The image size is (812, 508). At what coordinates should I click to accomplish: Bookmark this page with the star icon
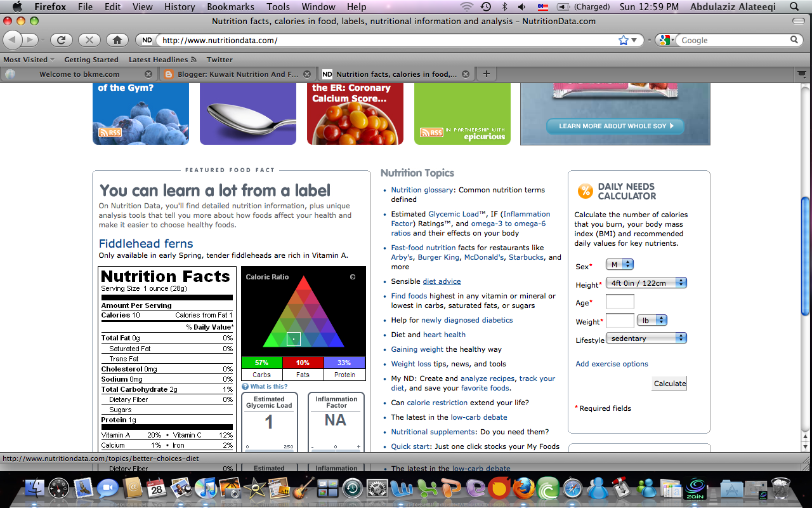coord(623,40)
